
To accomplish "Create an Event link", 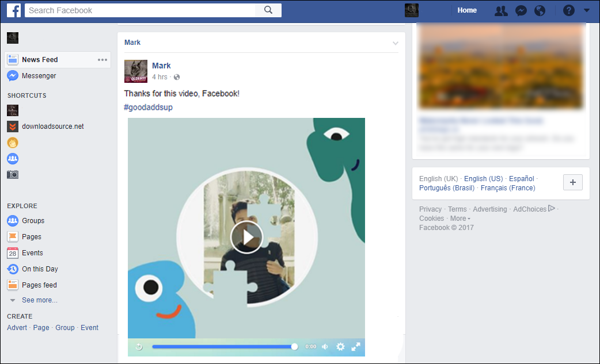I will point(90,328).
